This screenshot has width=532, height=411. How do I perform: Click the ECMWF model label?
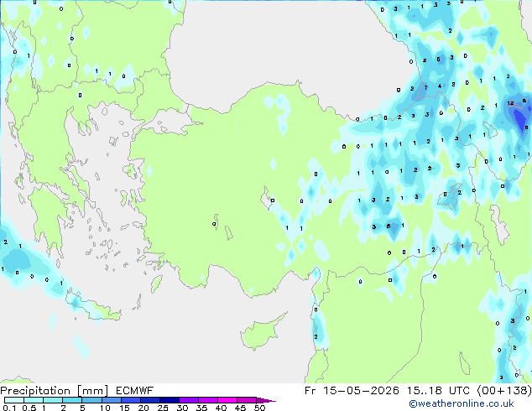[x=135, y=391]
